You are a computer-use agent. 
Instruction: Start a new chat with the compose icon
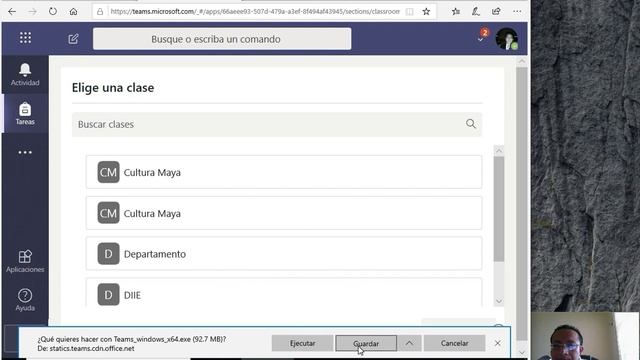[73, 39]
